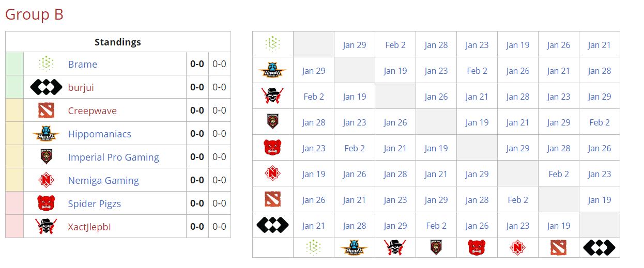Click burjui logo in crosstable's bottom row

click(599, 248)
